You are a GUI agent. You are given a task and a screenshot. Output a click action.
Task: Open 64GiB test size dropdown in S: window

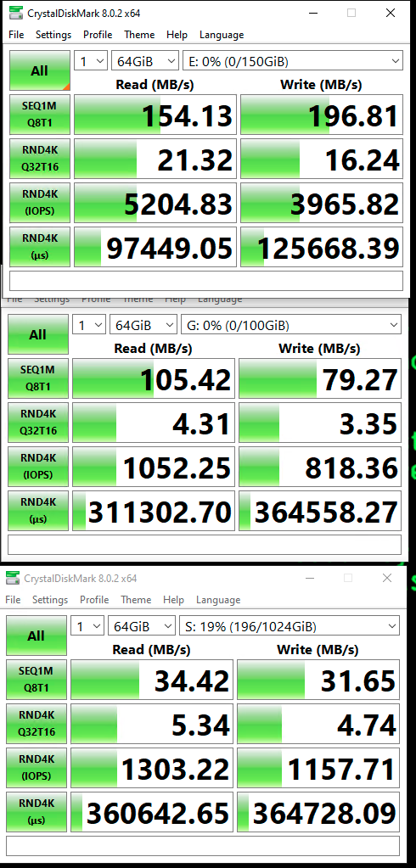pos(141,626)
